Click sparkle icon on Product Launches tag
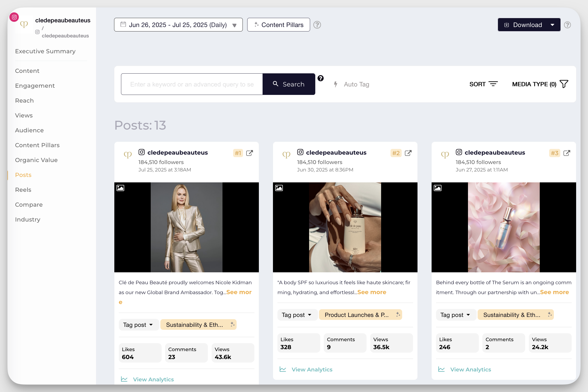This screenshot has width=588, height=392. 398,314
